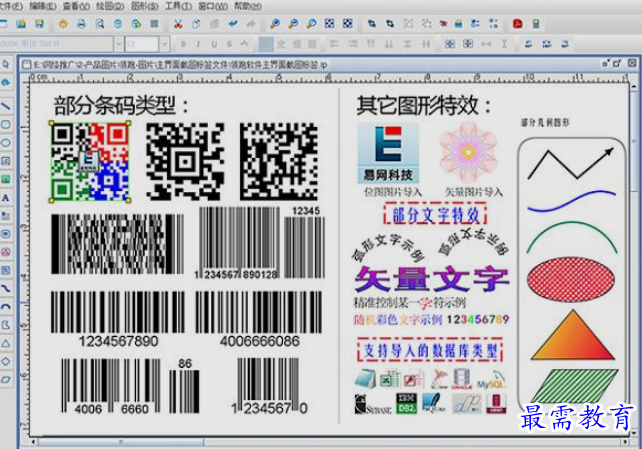Click the first zoom magnifier icon
Screen dimensions: 642x449
coord(275,24)
